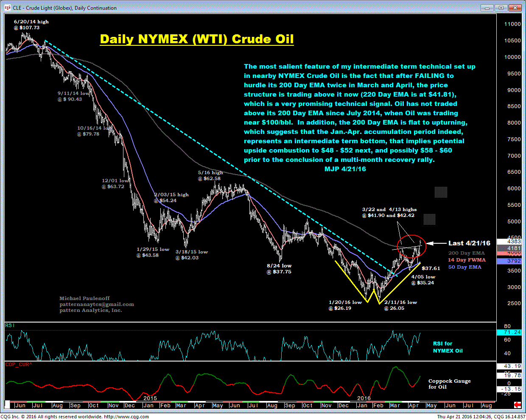Click the 5/16 high annotation
The height and width of the screenshot is (420, 526).
coord(210,175)
